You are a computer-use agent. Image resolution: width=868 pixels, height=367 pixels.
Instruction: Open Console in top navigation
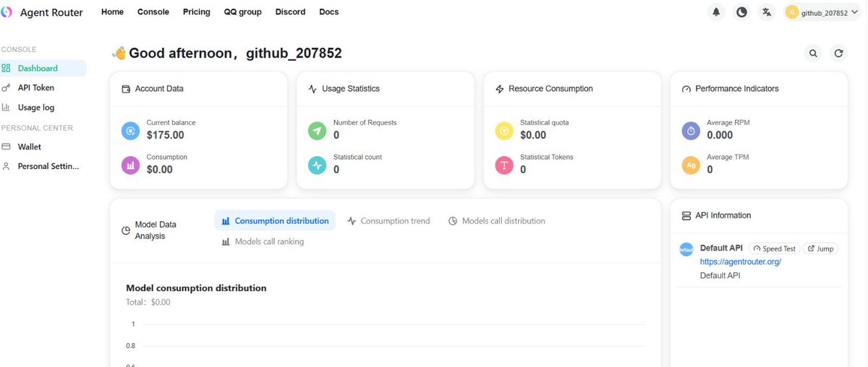[x=153, y=12]
